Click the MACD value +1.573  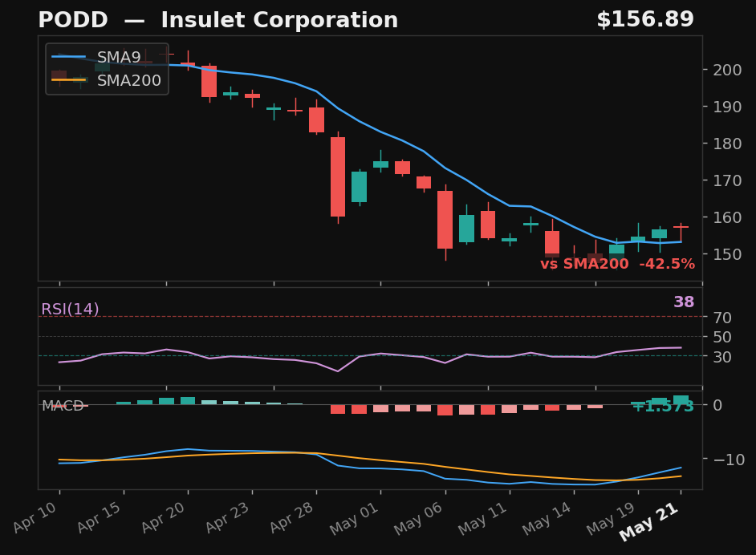[663, 407]
